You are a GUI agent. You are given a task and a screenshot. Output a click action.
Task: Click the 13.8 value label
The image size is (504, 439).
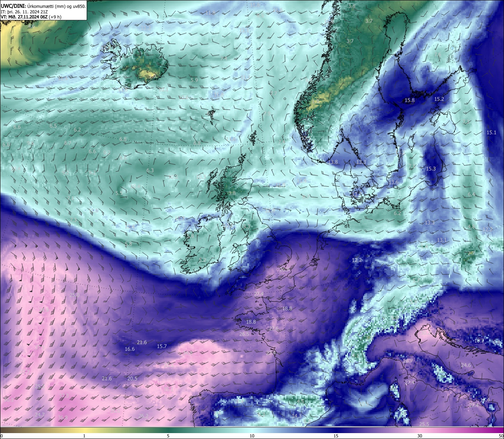coord(333,162)
